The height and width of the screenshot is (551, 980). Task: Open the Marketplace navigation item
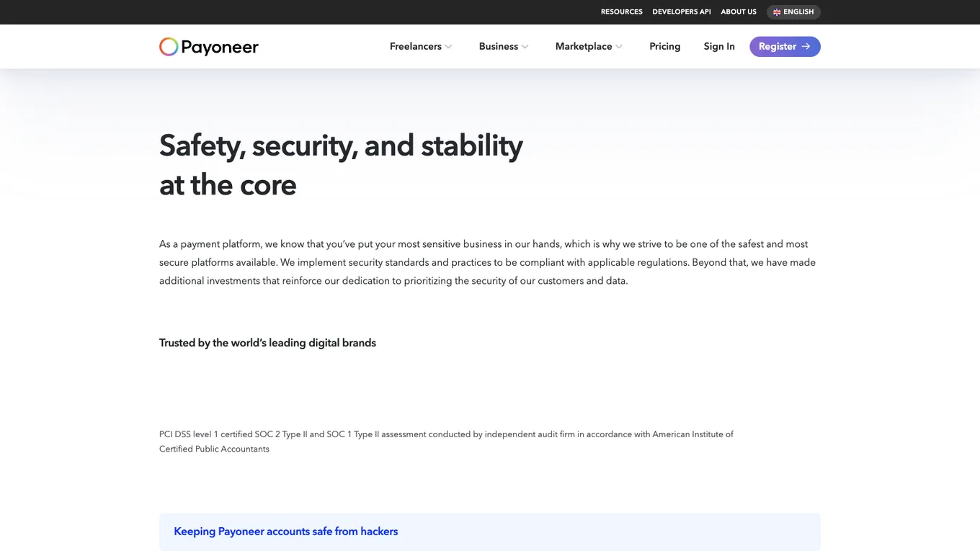[x=589, y=47]
